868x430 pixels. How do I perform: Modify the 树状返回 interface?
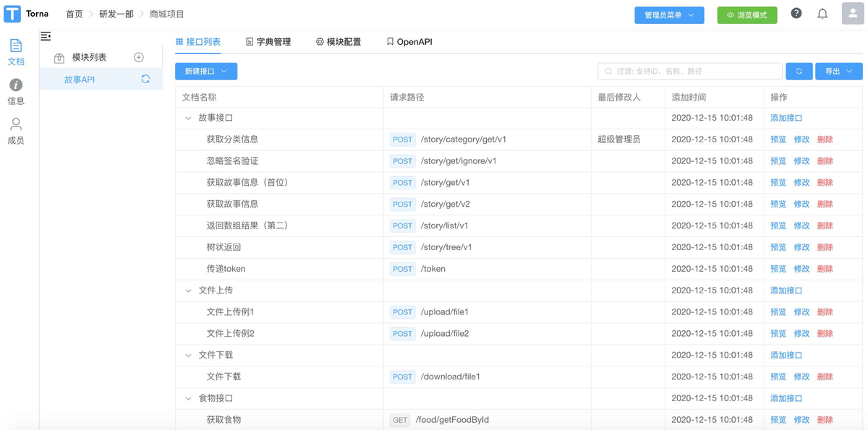click(801, 247)
